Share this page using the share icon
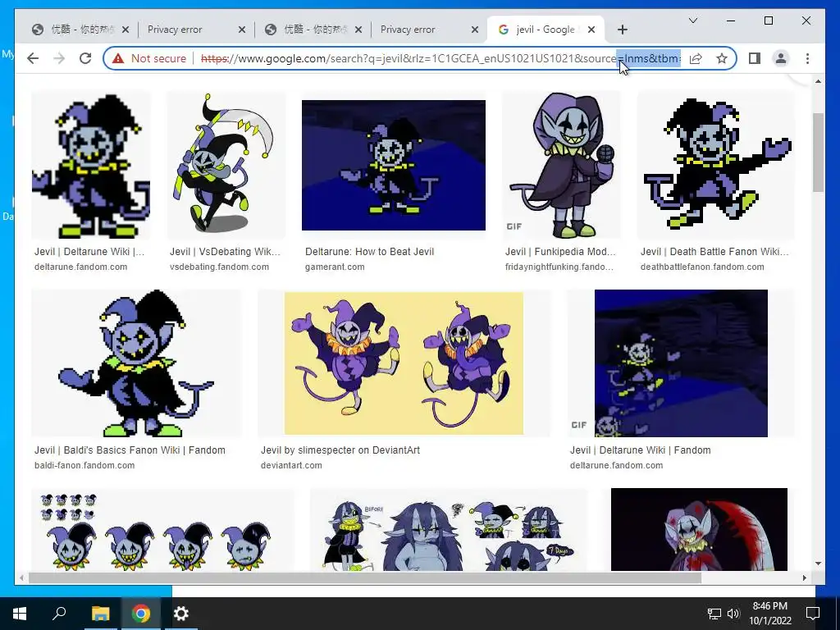Image resolution: width=840 pixels, height=630 pixels. click(x=696, y=58)
